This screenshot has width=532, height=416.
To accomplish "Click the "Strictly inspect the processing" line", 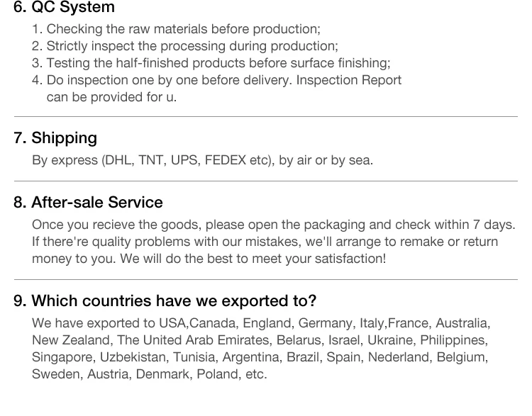I will click(192, 46).
